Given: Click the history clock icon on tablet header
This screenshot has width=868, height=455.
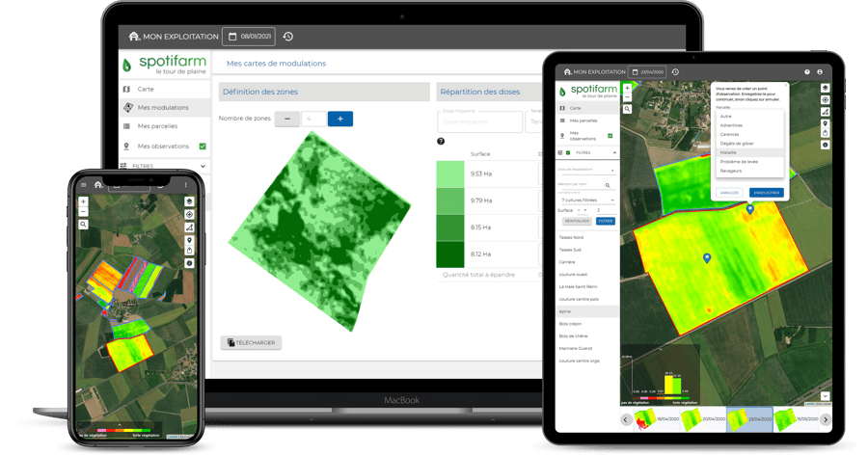Looking at the screenshot, I should [x=675, y=72].
